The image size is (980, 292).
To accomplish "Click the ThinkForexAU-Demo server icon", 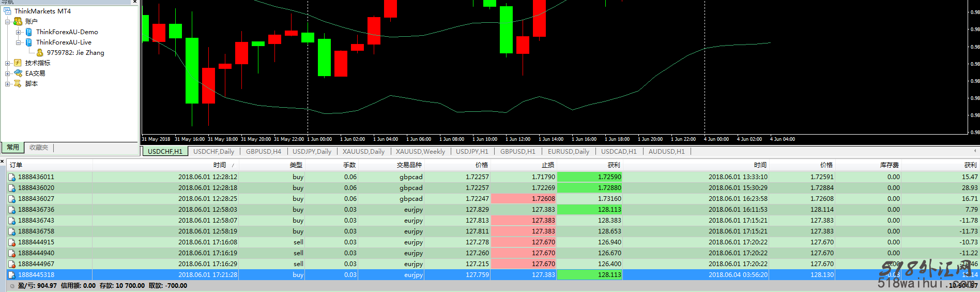I will tap(29, 32).
